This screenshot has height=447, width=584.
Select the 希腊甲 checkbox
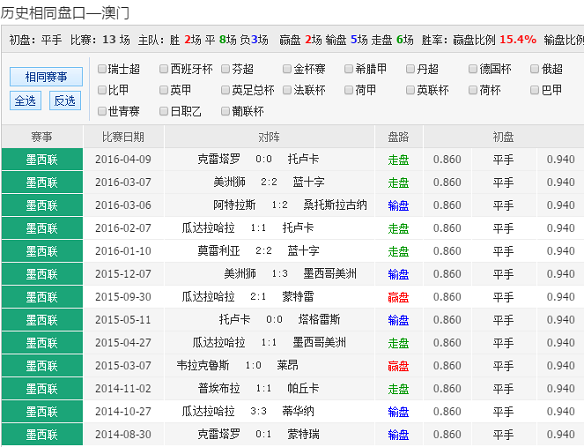(349, 69)
